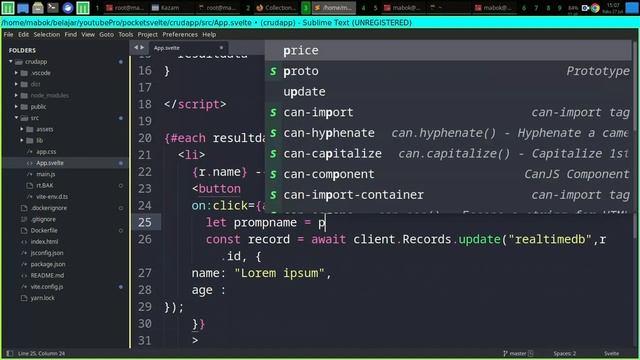The image size is (640, 360).
Task: Click the snippet icon beside can-component
Action: 273,174
